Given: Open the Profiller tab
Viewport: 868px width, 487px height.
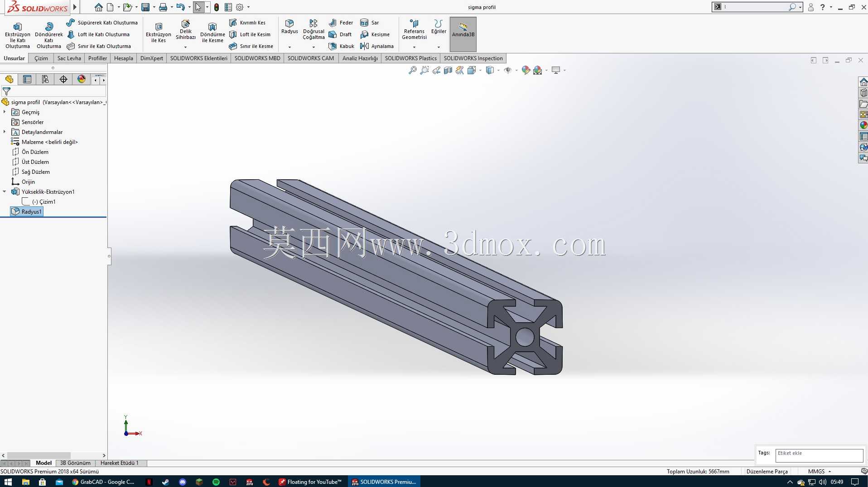Looking at the screenshot, I should [97, 58].
